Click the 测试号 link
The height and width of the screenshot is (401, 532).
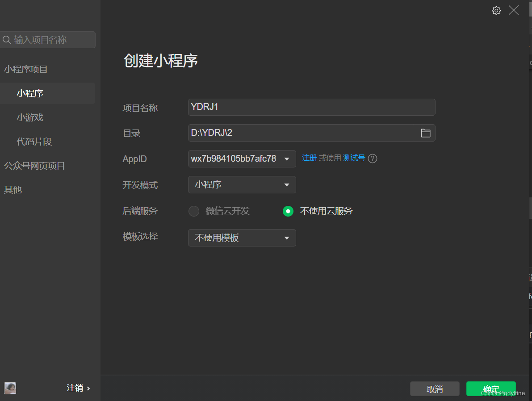click(353, 158)
